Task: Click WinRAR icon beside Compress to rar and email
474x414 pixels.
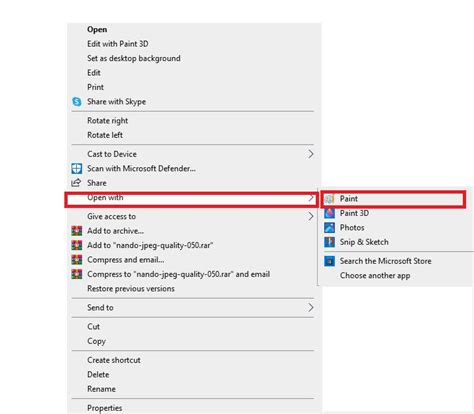Action: tap(77, 274)
